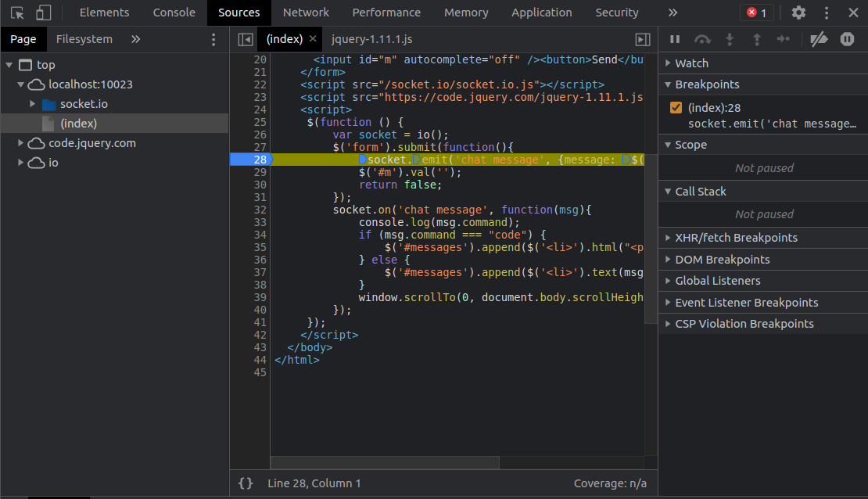Activate the inspect element picker icon
Viewport: 868px width, 499px height.
click(x=17, y=13)
